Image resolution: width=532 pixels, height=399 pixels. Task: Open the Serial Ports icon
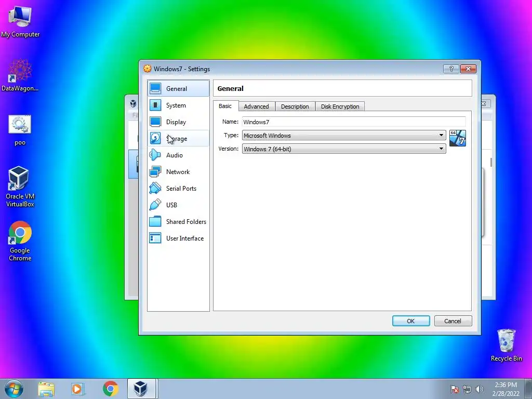pyautogui.click(x=155, y=188)
